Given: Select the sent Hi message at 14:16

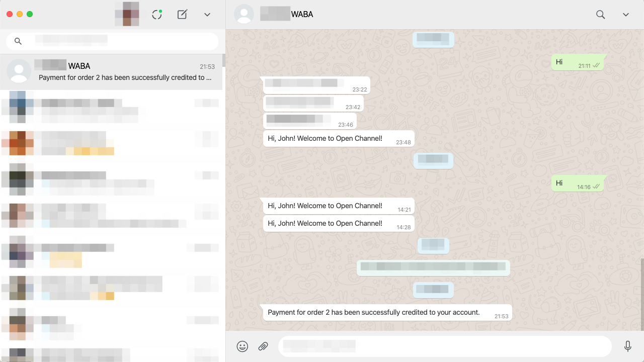Looking at the screenshot, I should [578, 184].
